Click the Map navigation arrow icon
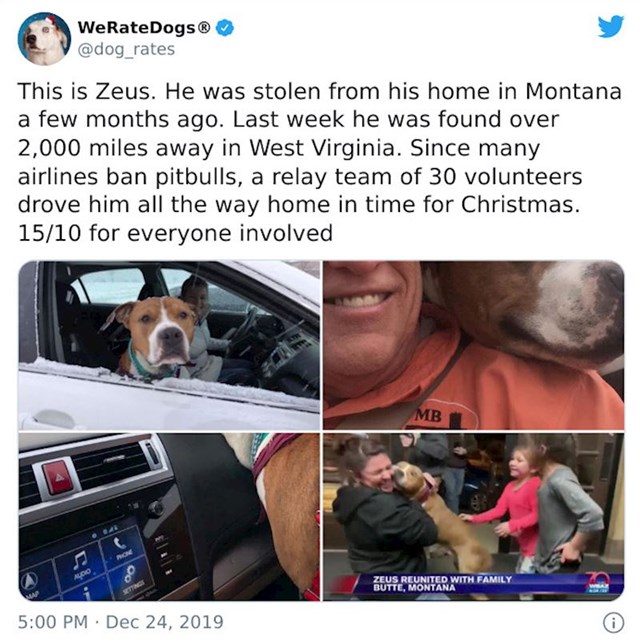The height and width of the screenshot is (644, 640). point(32,582)
